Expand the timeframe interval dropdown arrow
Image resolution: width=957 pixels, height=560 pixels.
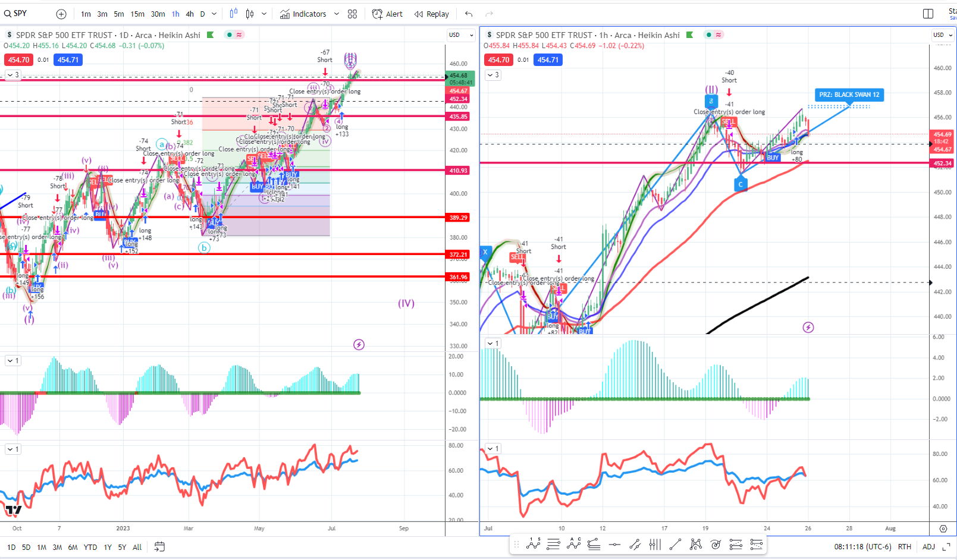[x=214, y=14]
